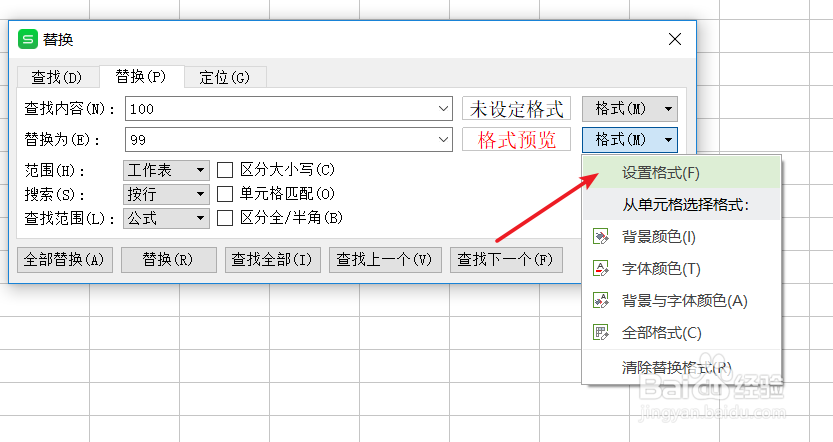Image resolution: width=833 pixels, height=442 pixels.
Task: Click the 查找上一个(V) button
Action: (385, 260)
